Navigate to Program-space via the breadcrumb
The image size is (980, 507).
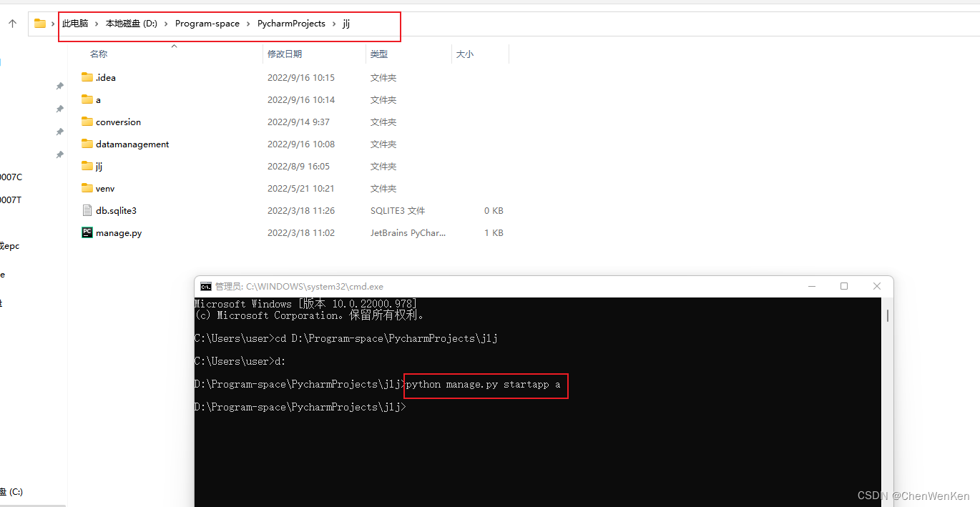click(207, 23)
